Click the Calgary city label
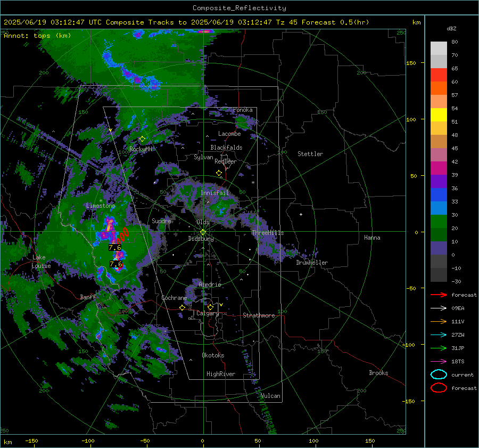Image resolution: width=479 pixels, height=448 pixels. [208, 313]
